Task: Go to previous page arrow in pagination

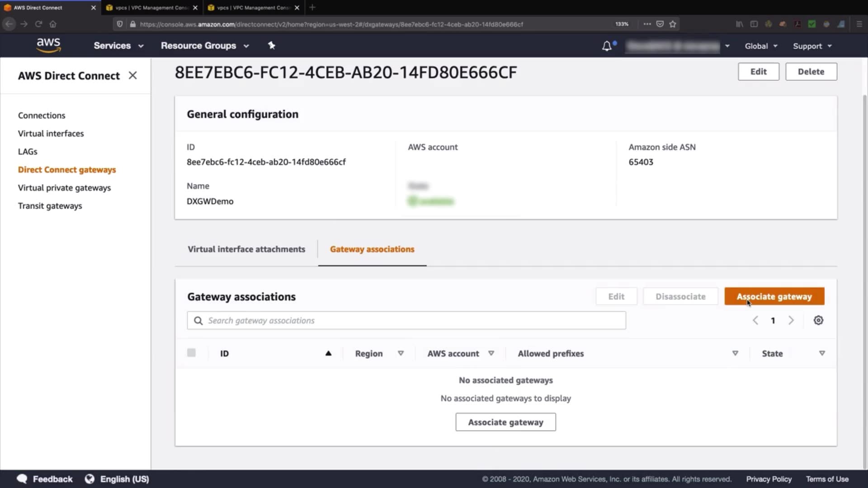Action: pyautogui.click(x=755, y=320)
